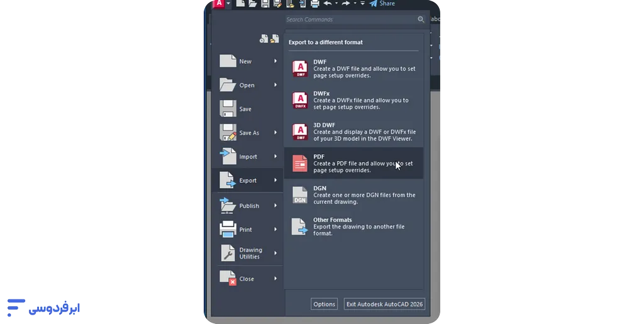Click Exit Autodesk AutoCAD 2026 button
The height and width of the screenshot is (324, 644).
point(384,304)
